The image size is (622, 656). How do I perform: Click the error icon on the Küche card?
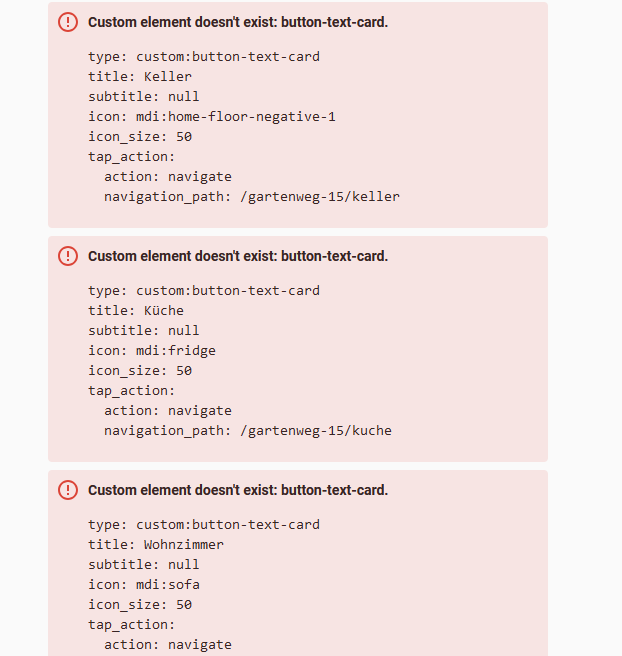tap(68, 256)
